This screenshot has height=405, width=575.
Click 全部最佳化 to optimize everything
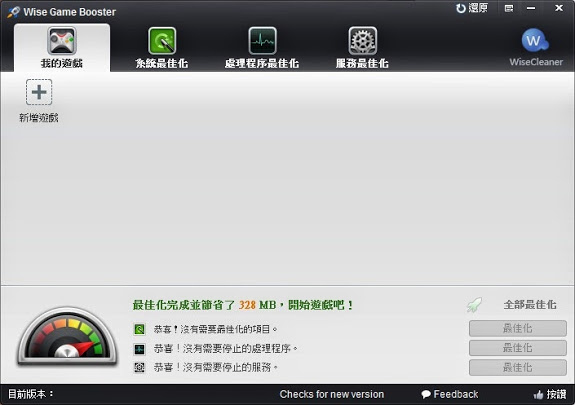530,305
